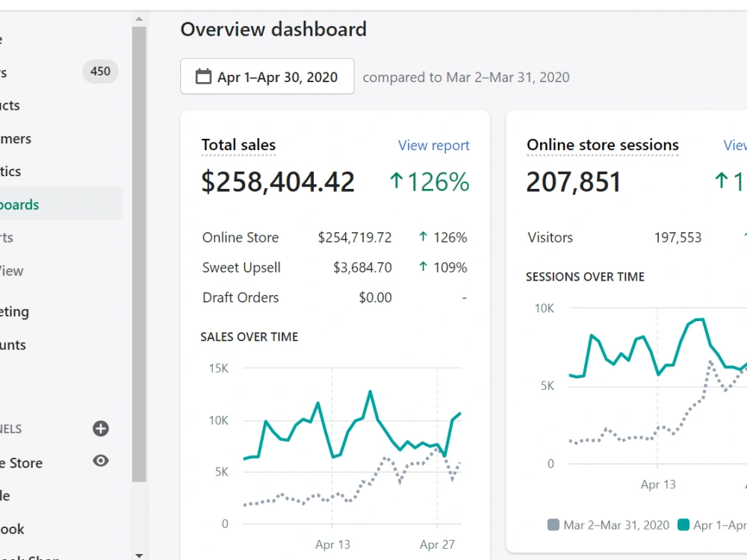Select the 450 badge in sidebar
747x560 pixels.
coord(100,72)
